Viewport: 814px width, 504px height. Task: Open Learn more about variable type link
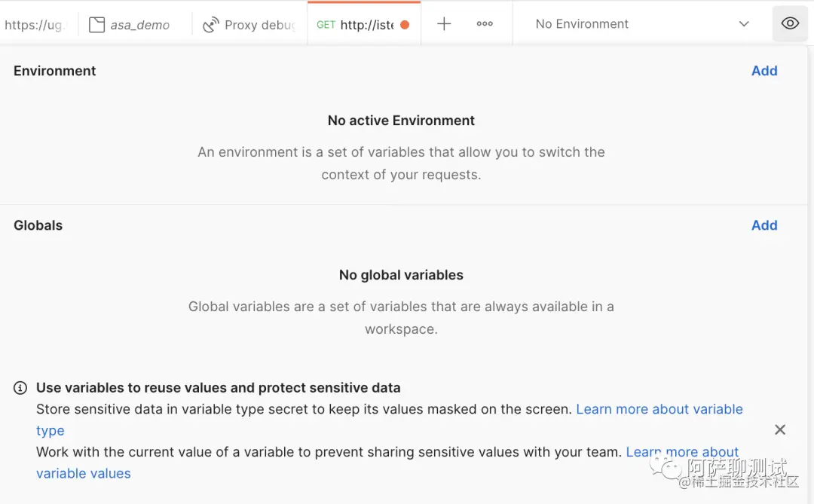(659, 409)
